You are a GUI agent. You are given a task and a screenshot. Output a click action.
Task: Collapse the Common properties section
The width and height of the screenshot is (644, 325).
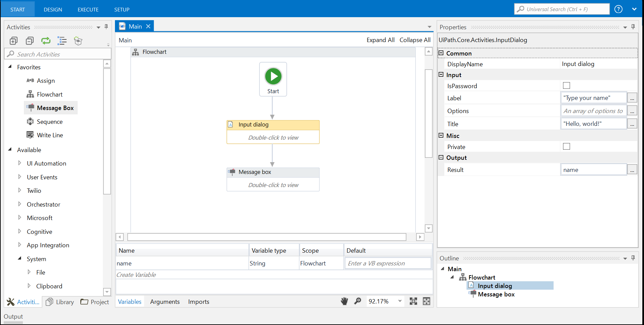441,53
